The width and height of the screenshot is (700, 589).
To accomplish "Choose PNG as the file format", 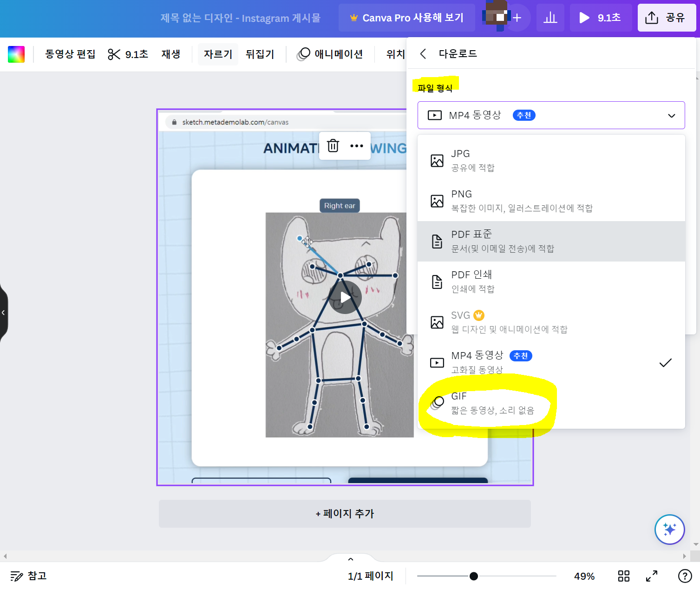I will point(511,200).
